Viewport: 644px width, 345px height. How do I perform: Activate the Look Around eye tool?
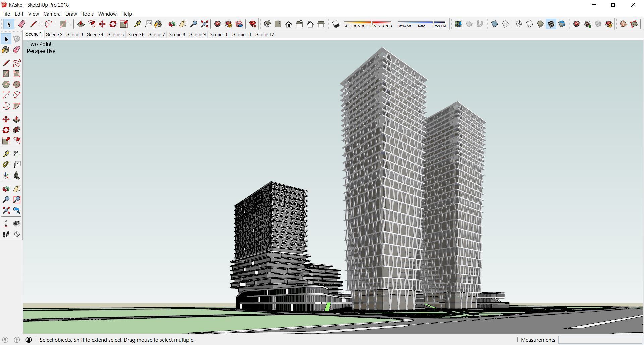pyautogui.click(x=17, y=223)
